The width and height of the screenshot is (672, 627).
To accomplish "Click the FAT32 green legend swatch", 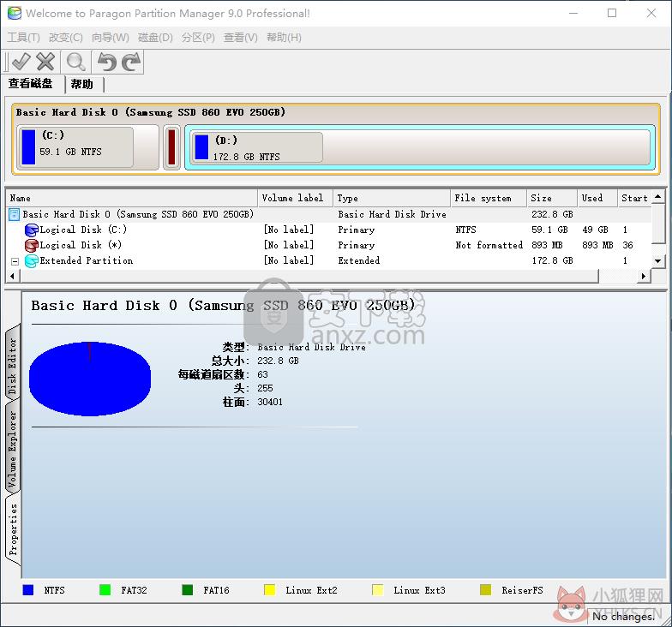I will coord(105,589).
